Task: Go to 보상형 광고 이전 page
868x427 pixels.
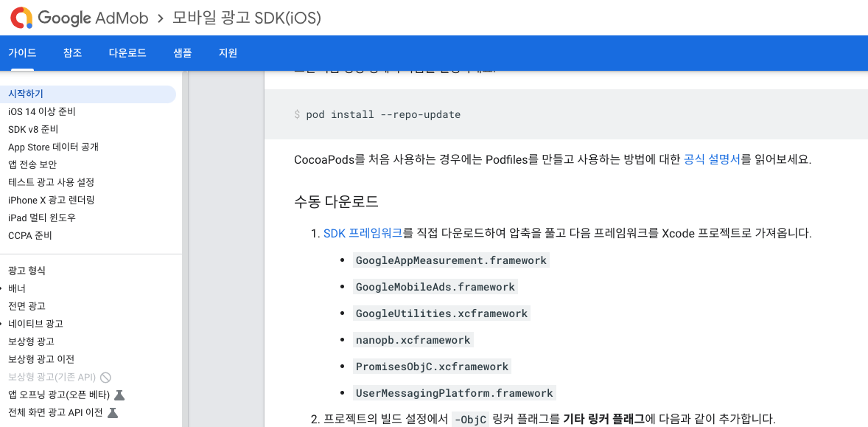Action: (41, 359)
